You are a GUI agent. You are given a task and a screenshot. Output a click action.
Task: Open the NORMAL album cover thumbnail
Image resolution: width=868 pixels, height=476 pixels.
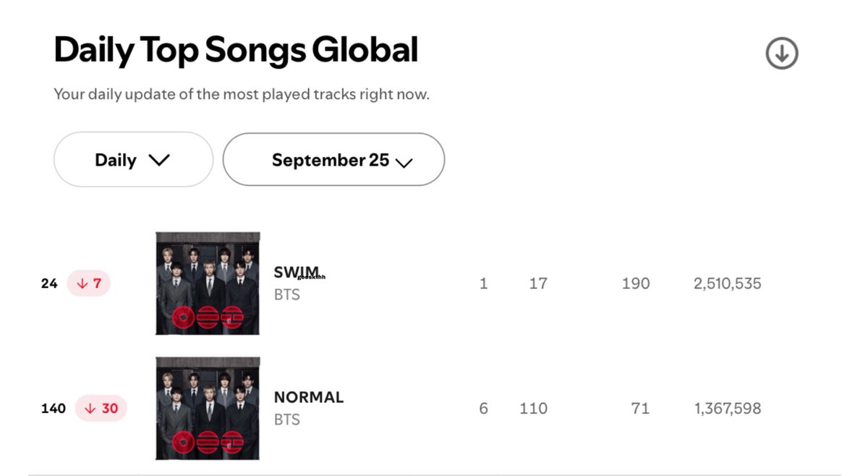[x=208, y=408]
